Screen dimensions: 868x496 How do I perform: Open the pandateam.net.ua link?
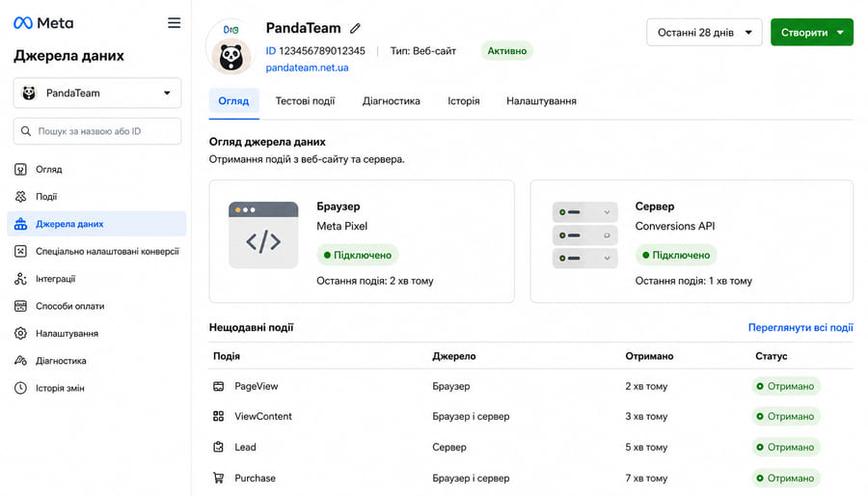[308, 68]
